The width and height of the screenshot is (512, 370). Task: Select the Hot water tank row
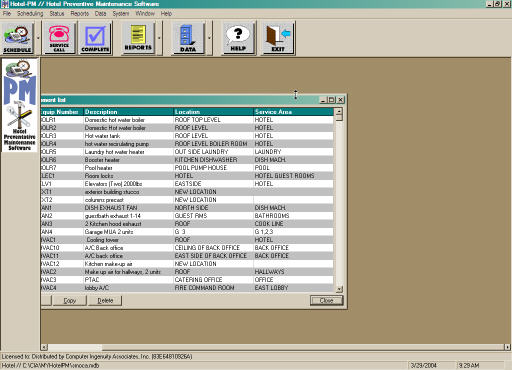tap(187, 136)
